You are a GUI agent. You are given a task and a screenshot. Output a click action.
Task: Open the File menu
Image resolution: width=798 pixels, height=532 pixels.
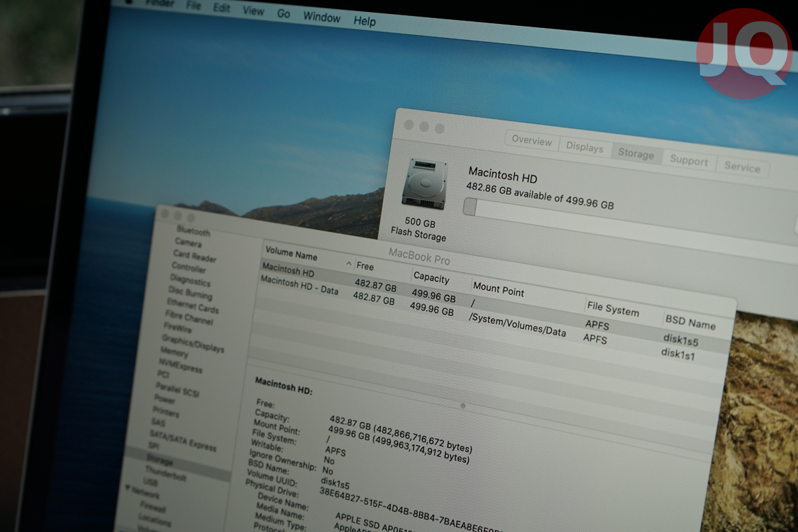(194, 5)
